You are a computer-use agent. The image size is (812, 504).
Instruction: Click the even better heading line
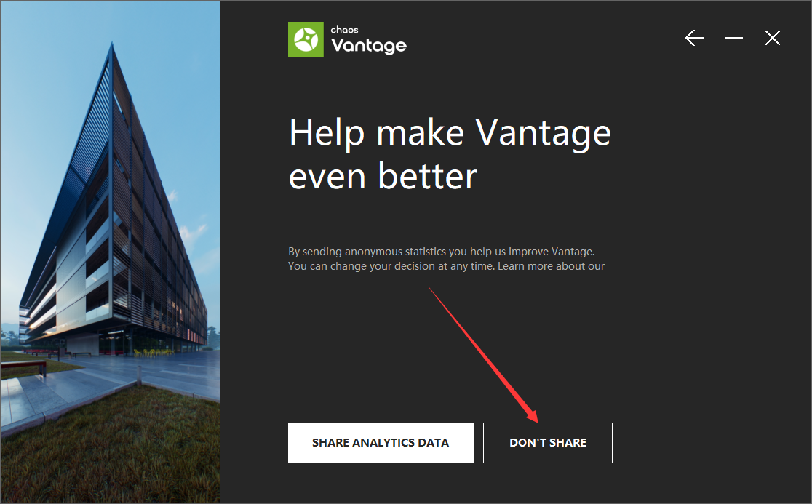click(383, 177)
